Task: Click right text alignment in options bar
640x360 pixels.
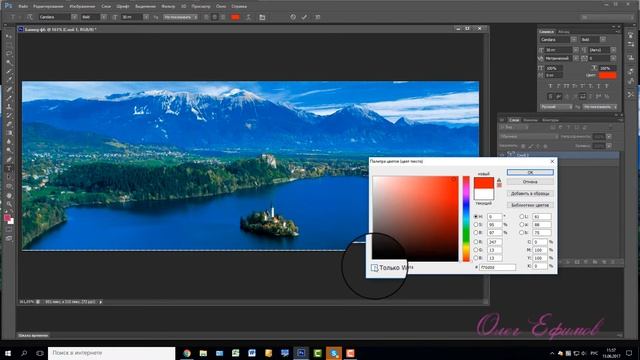Action: [223, 17]
